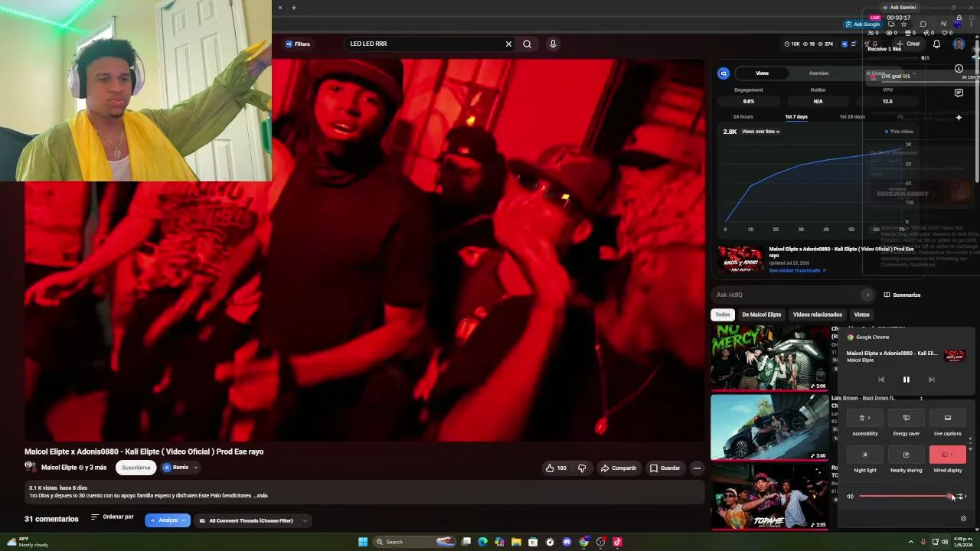This screenshot has height=551, width=980.
Task: Dislike the video with thumbs down
Action: 582,468
